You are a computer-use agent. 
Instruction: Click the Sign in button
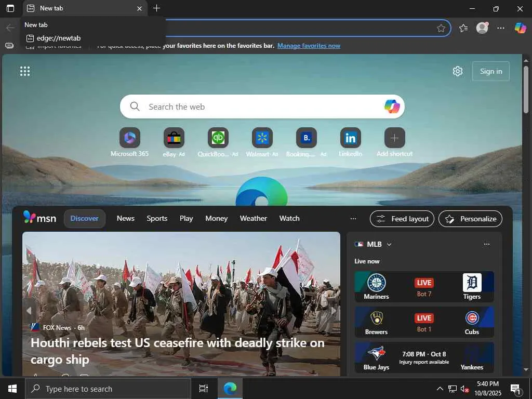pos(490,71)
